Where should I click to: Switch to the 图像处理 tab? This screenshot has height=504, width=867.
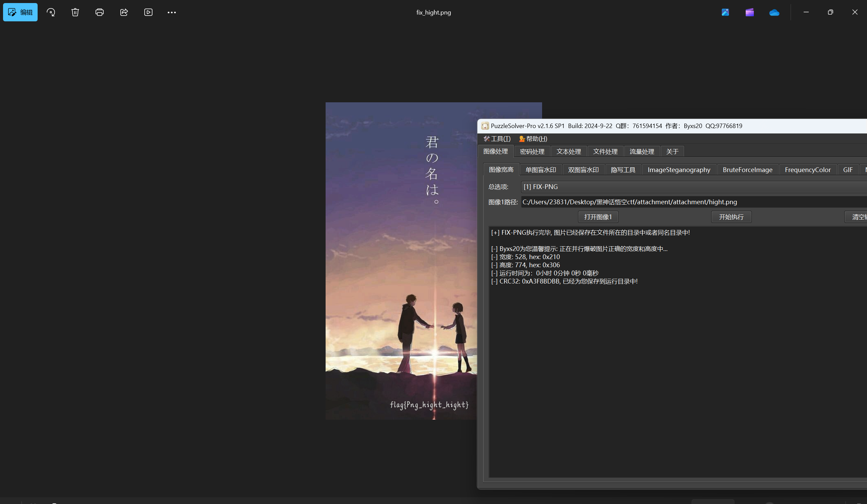tap(496, 151)
